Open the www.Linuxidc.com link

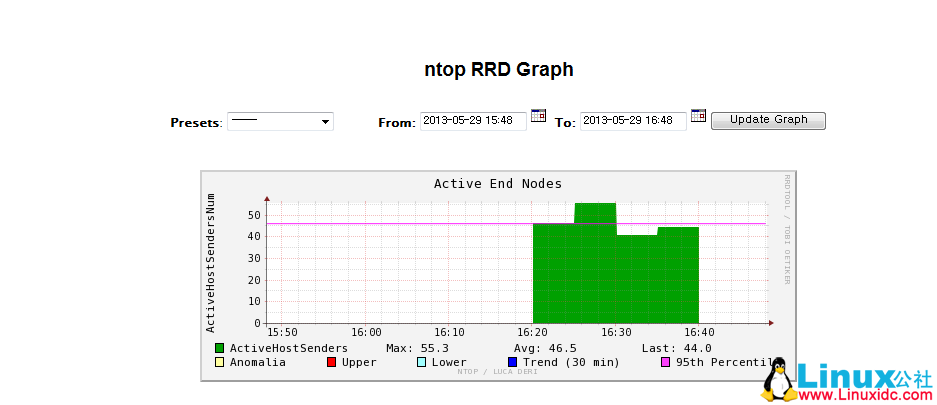pos(862,395)
